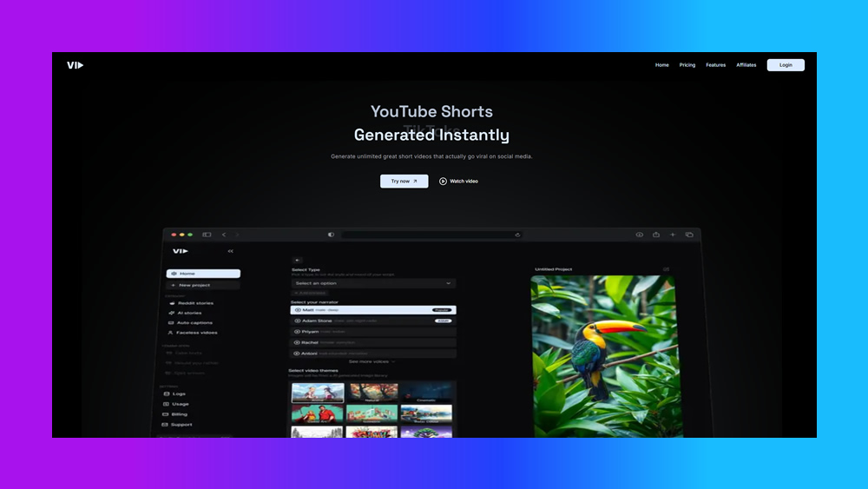Click the Try now button
868x489 pixels.
point(404,181)
